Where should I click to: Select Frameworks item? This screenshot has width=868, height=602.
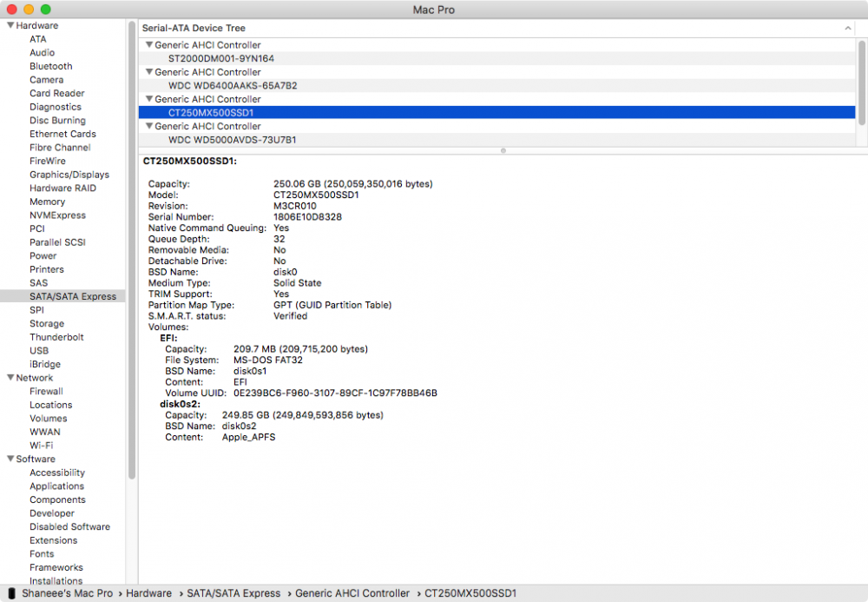point(56,567)
